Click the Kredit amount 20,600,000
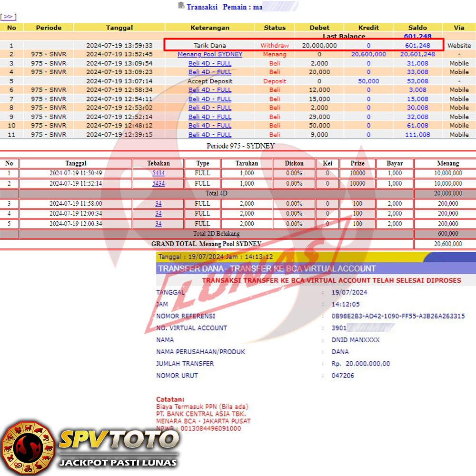The image size is (476, 476). coord(368,54)
